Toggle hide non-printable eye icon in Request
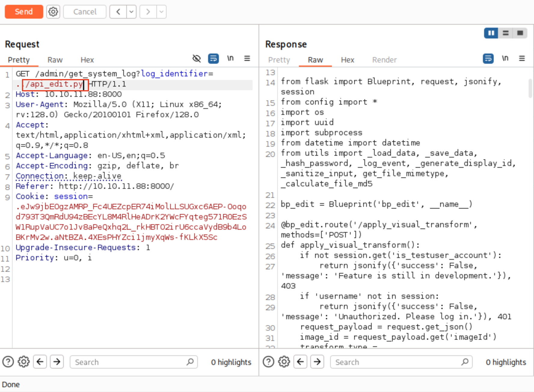 pyautogui.click(x=197, y=58)
